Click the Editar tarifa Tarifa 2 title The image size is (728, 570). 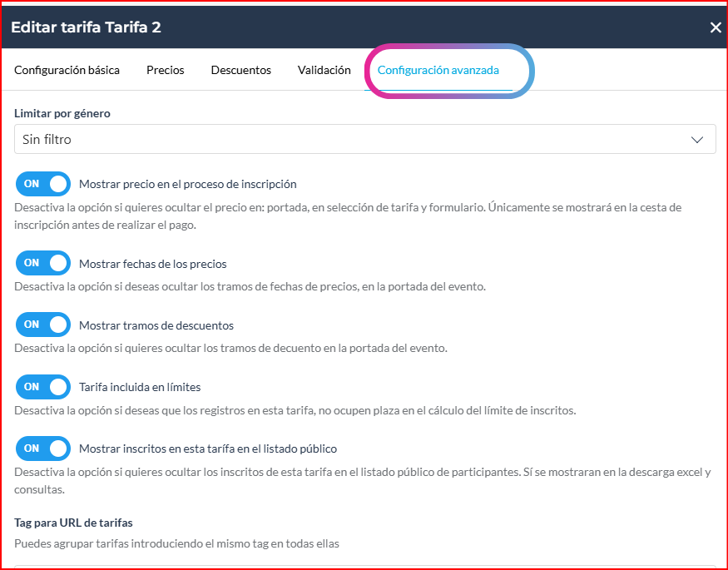coord(86,27)
